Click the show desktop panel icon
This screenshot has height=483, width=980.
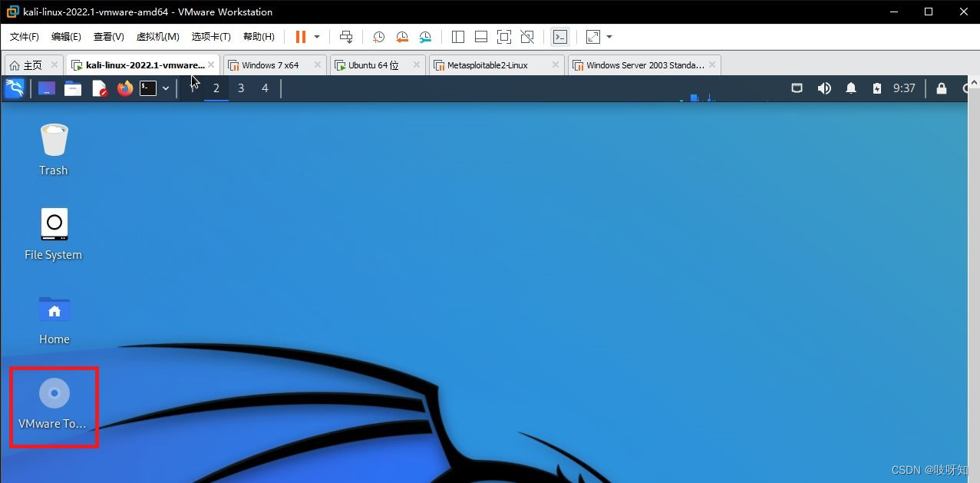47,88
